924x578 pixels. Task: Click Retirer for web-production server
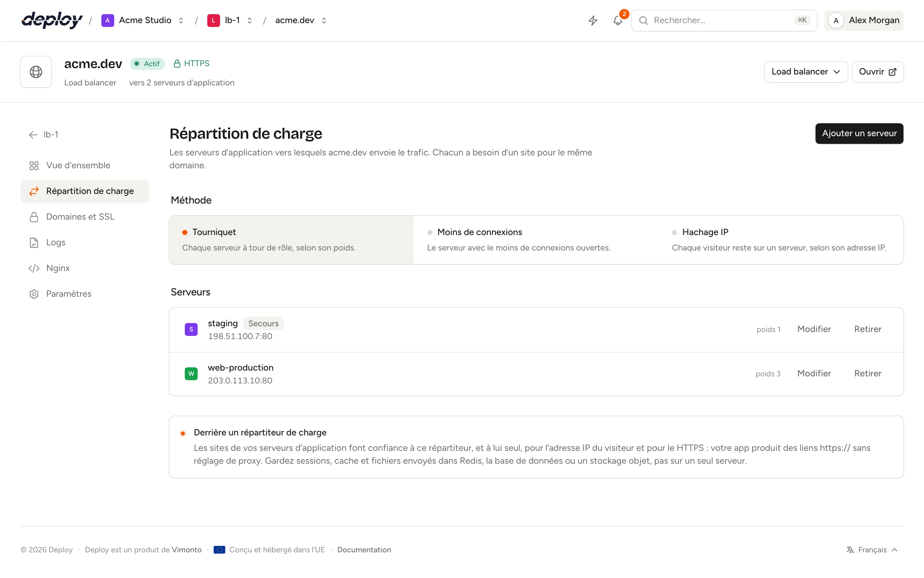pos(868,373)
